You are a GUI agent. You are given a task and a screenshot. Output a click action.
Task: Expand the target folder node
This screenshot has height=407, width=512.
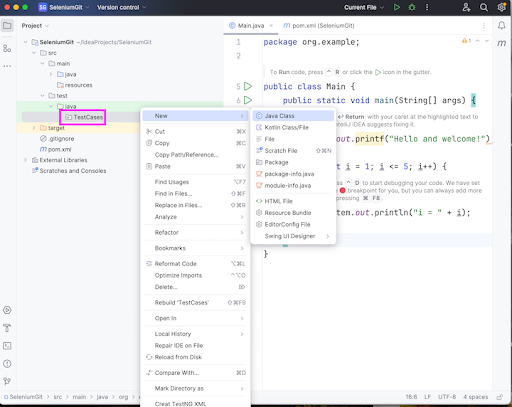pyautogui.click(x=34, y=128)
